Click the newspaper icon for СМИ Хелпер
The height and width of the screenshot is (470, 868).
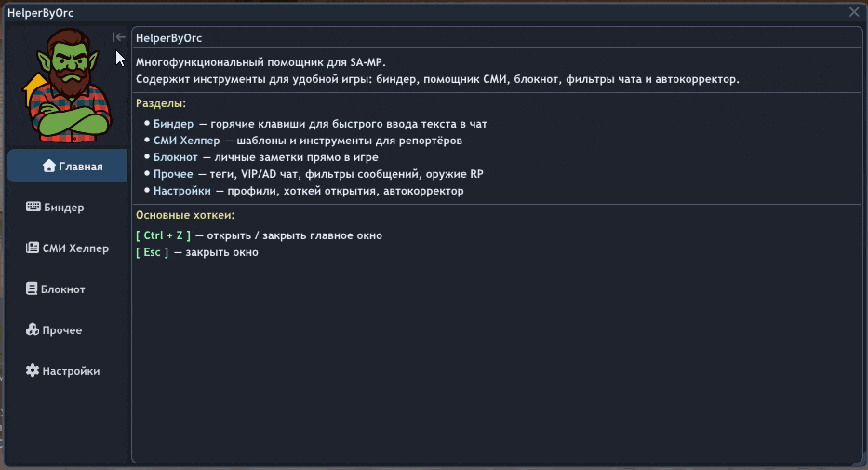click(33, 248)
